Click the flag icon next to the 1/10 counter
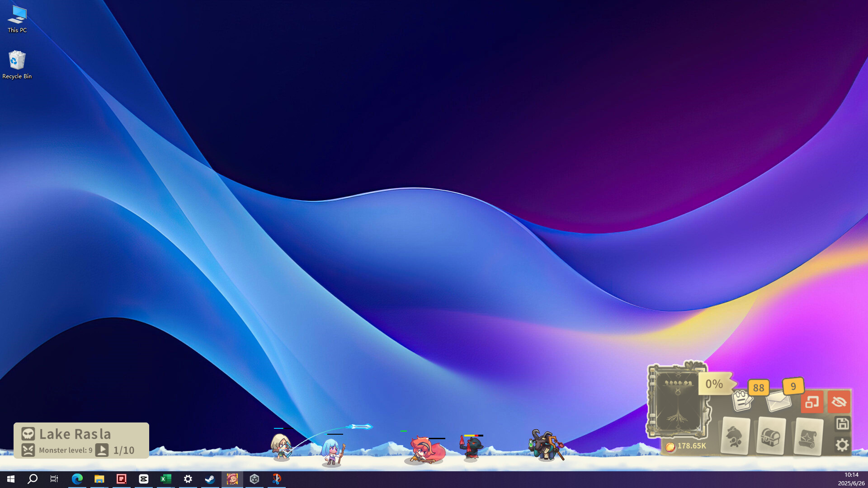 click(x=102, y=450)
